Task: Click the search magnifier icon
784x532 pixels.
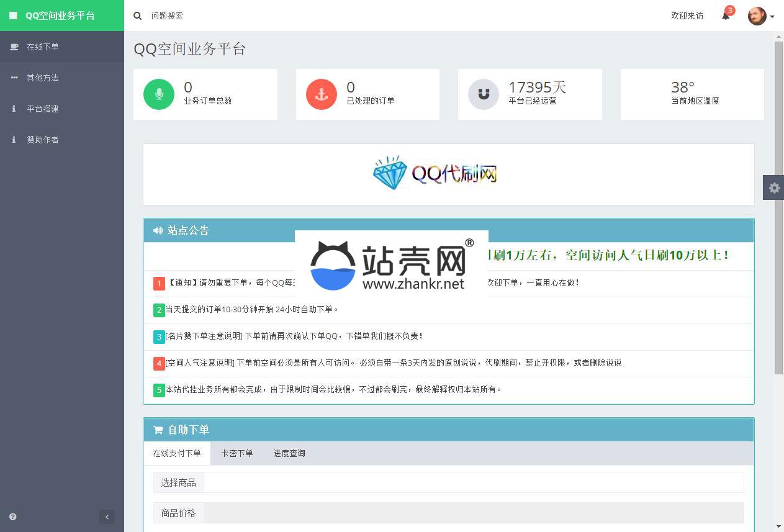Action: [x=138, y=16]
